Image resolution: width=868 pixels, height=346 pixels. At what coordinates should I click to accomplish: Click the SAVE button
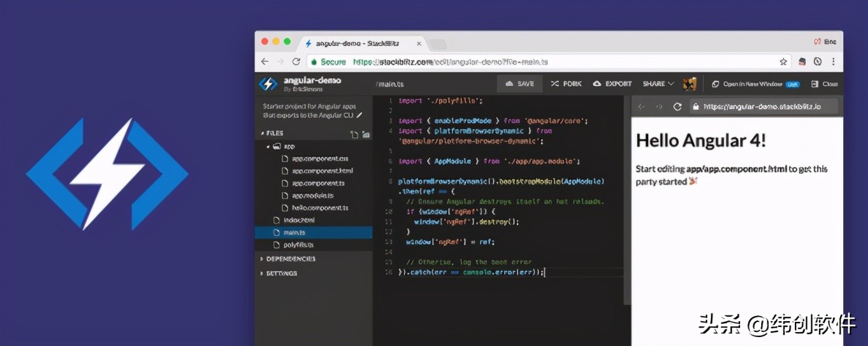click(x=519, y=84)
